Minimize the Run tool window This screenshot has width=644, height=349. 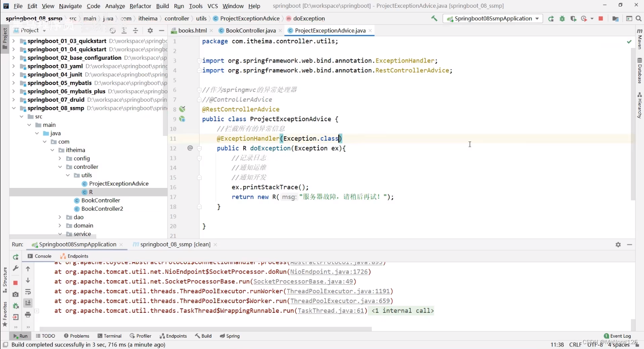pos(629,244)
